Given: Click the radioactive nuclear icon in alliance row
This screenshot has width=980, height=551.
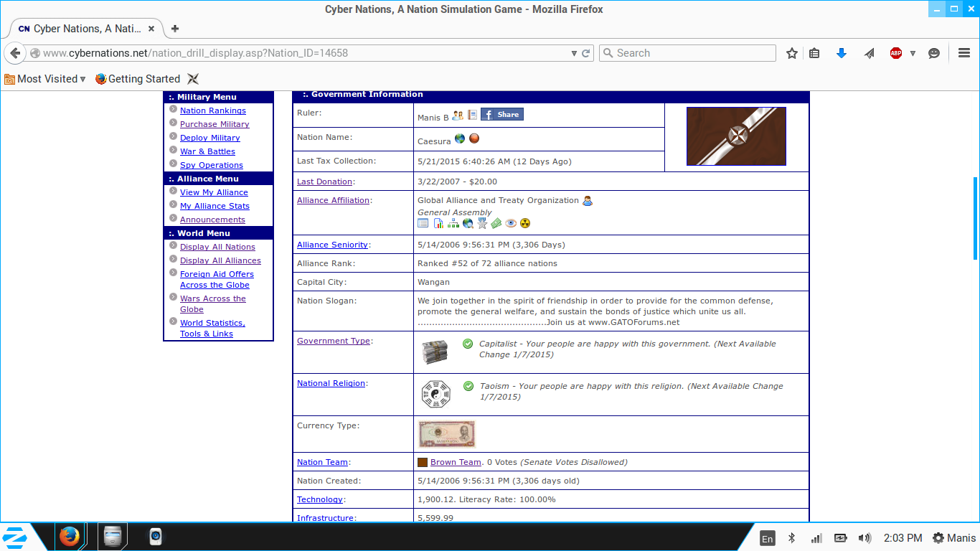Looking at the screenshot, I should (x=525, y=223).
